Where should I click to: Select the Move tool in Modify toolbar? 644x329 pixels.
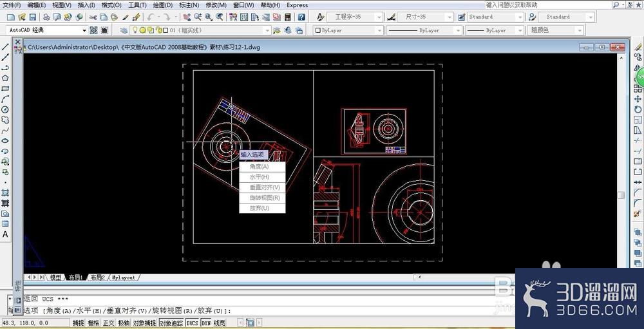(638, 99)
